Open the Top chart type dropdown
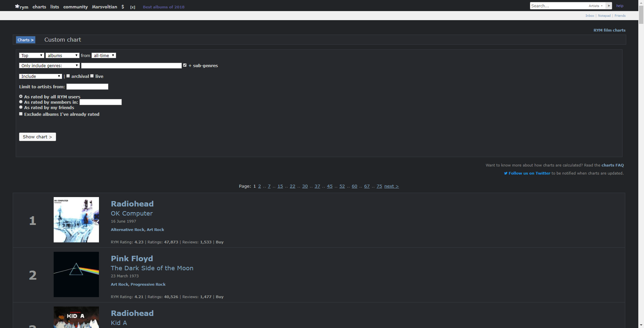This screenshot has width=644, height=328. pos(32,55)
